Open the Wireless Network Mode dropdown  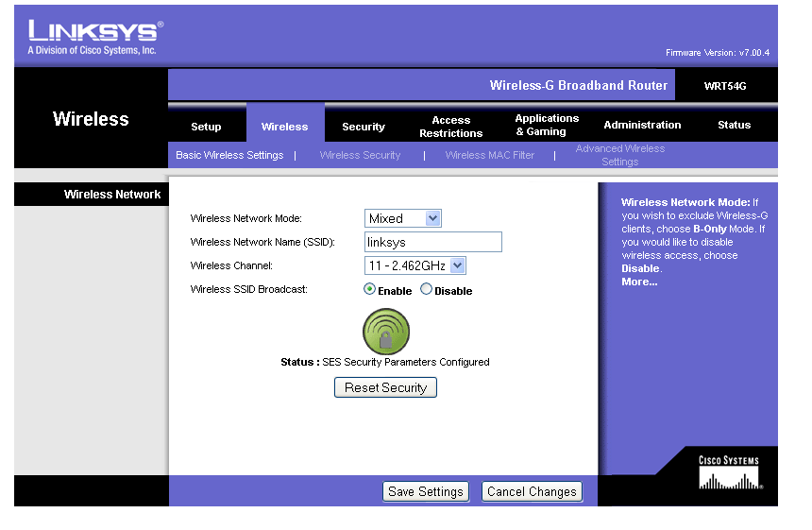pos(403,218)
